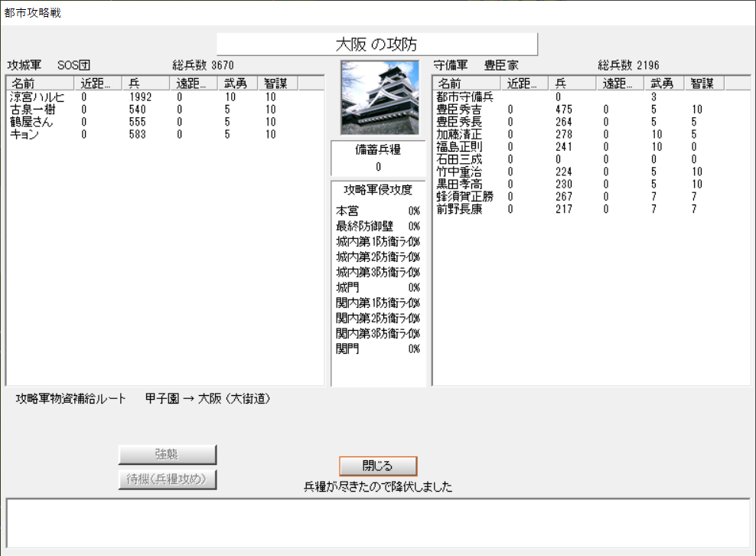Select 黒田孝高 in the defending army
756x556 pixels.
[x=459, y=184]
